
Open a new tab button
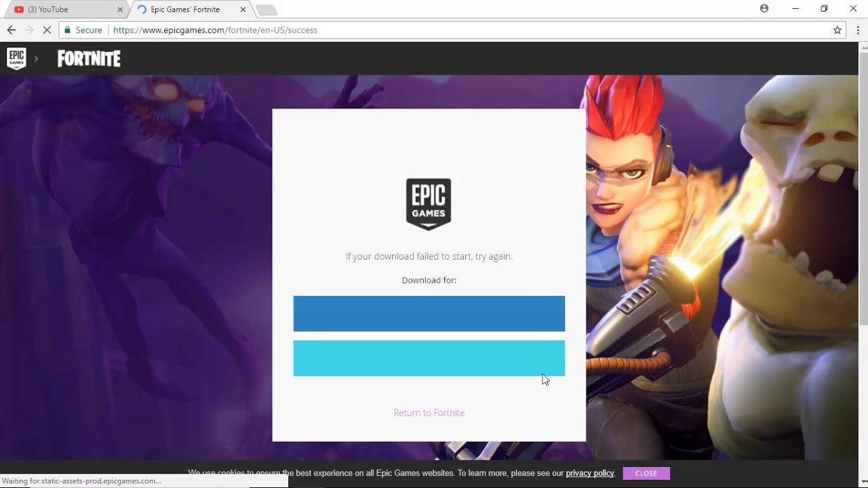click(x=267, y=10)
